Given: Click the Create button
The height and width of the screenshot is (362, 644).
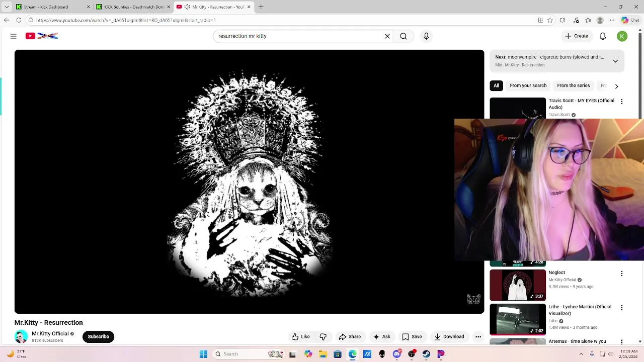Looking at the screenshot, I should pos(576,36).
